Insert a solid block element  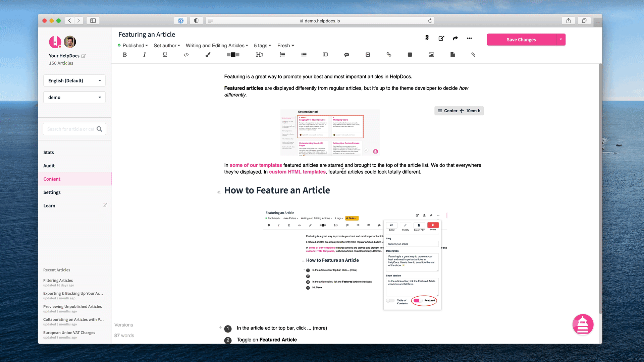(410, 55)
